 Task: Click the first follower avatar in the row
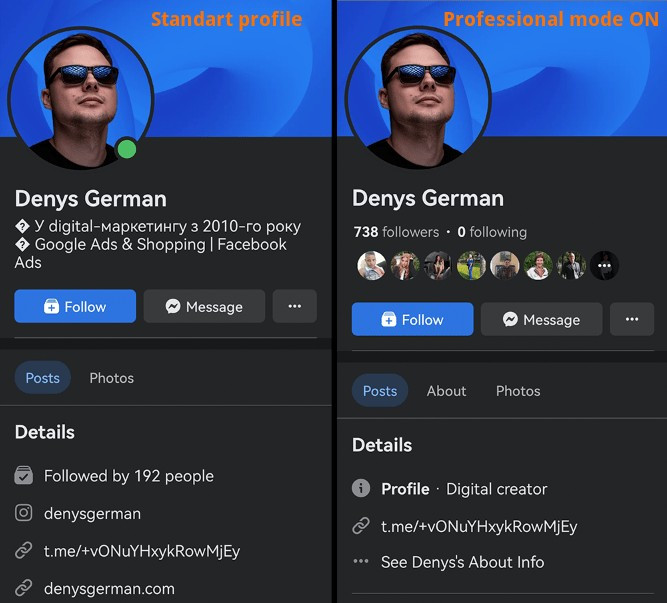point(371,265)
